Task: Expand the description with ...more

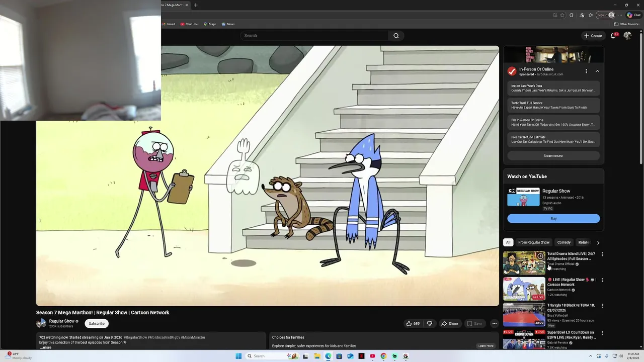Action: click(46, 347)
